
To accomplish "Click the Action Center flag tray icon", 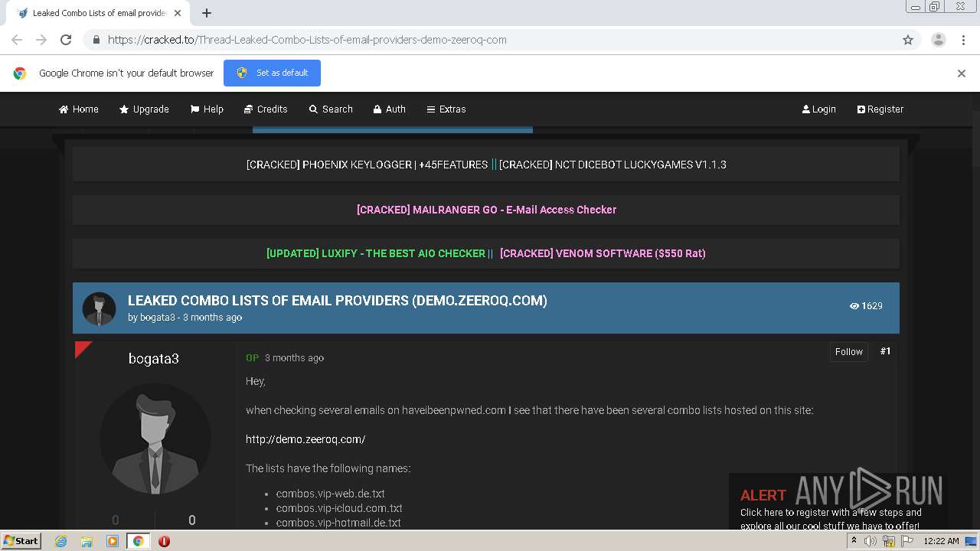I will (907, 541).
